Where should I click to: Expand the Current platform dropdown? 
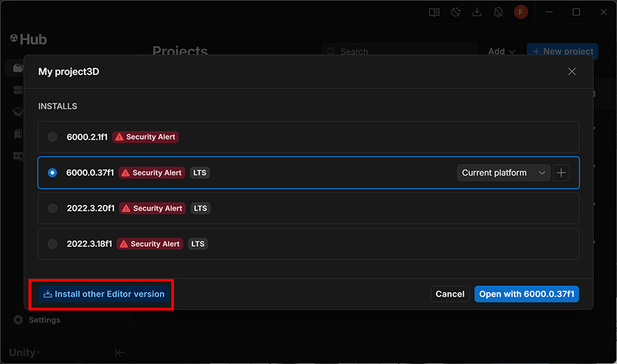504,173
